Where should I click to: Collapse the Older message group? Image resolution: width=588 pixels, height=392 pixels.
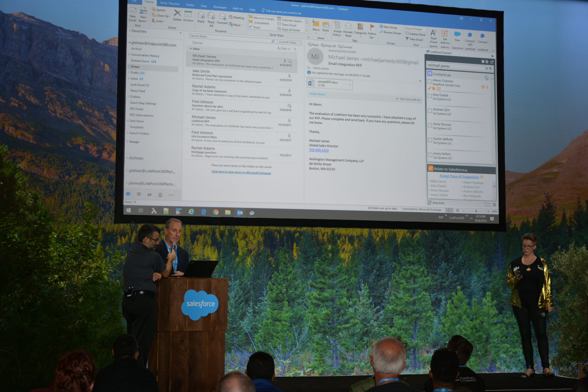[191, 48]
